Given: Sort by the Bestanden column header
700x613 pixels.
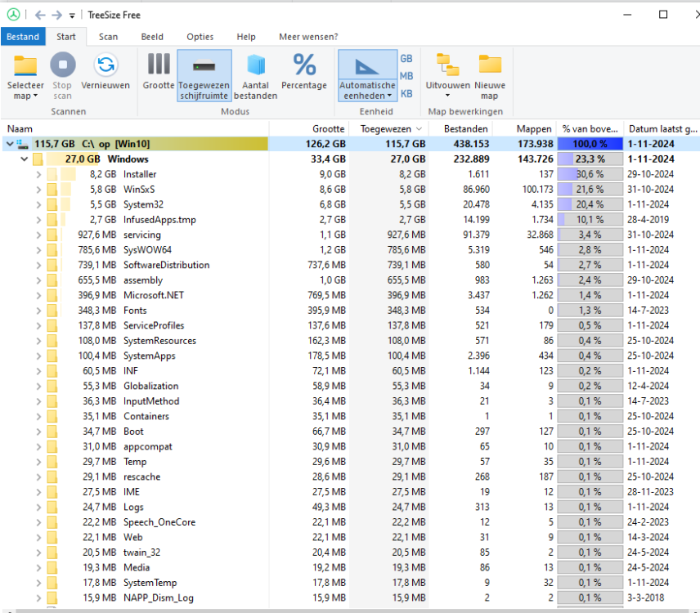Looking at the screenshot, I should [x=466, y=129].
